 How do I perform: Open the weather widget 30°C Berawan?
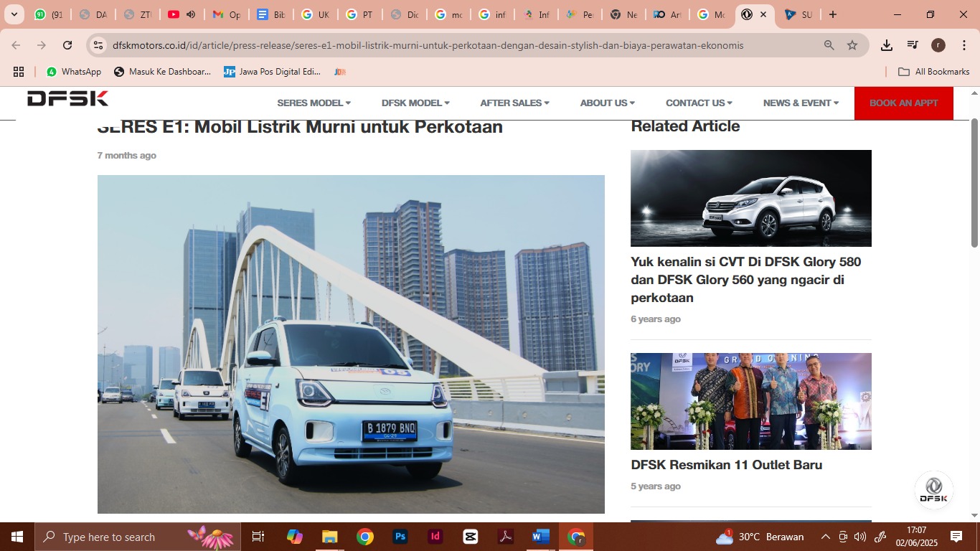tap(759, 537)
